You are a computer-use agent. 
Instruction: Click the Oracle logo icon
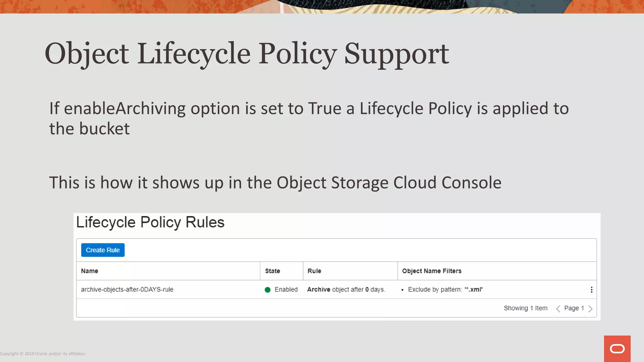[x=617, y=348]
